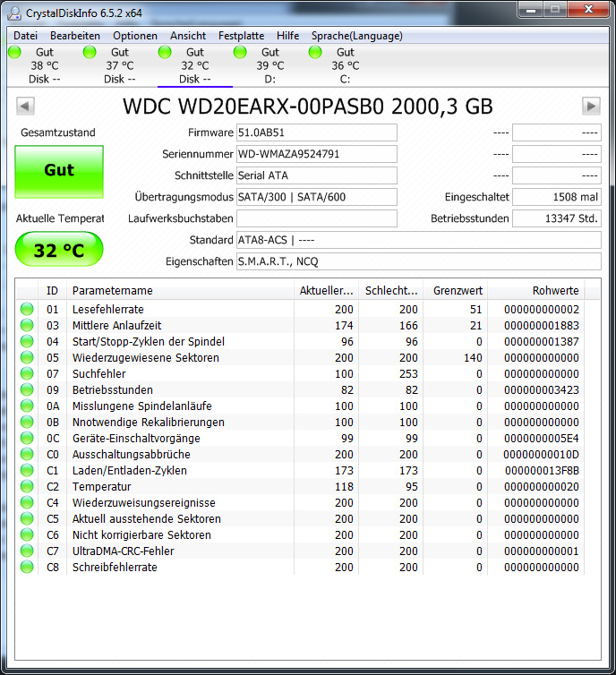
Task: Click the Schnittstelle field Serial ATA
Action: tap(316, 175)
